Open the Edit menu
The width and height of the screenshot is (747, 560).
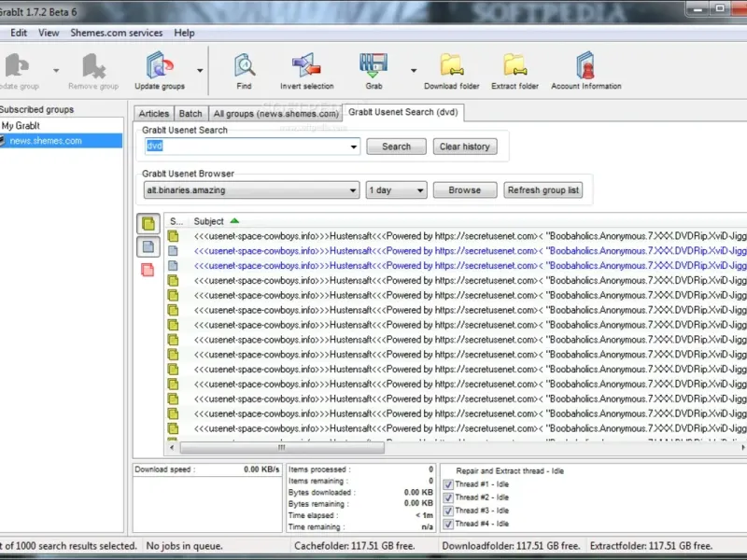pyautogui.click(x=19, y=33)
